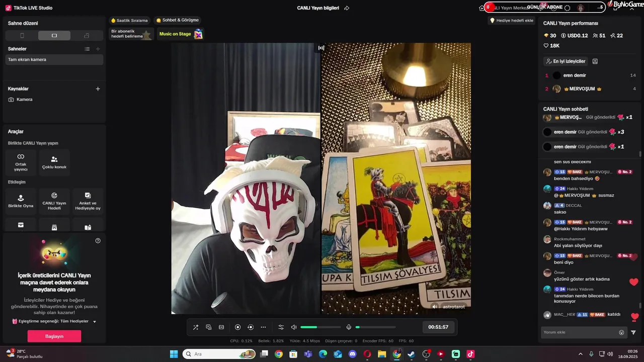Adjust the speaker volume slider
644x362 pixels.
point(320,327)
